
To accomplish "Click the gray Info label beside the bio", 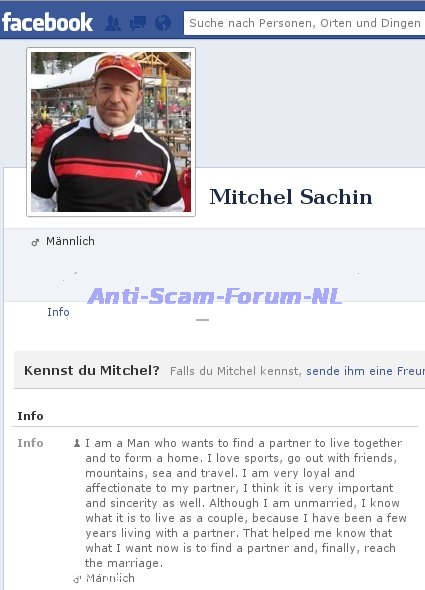I will coord(30,443).
